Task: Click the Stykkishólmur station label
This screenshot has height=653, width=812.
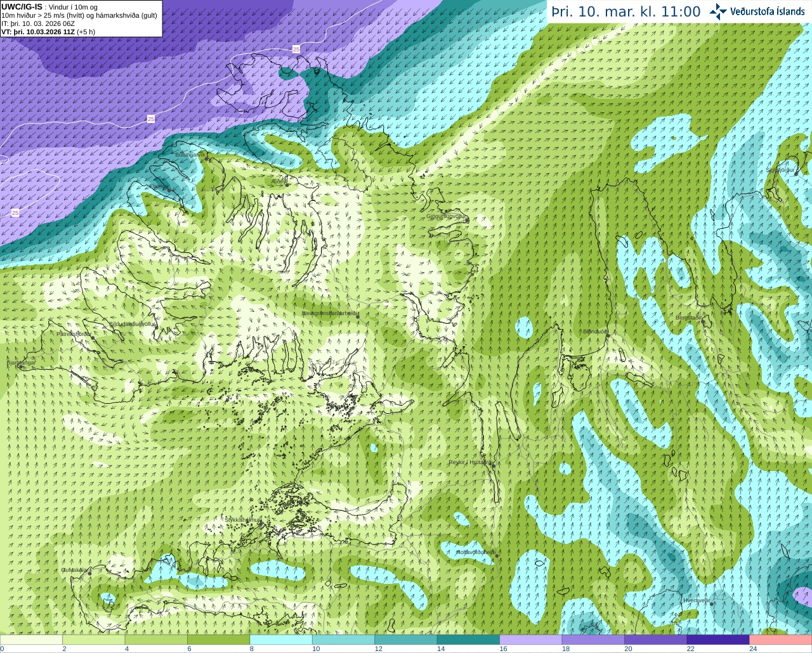Action: tap(243, 520)
